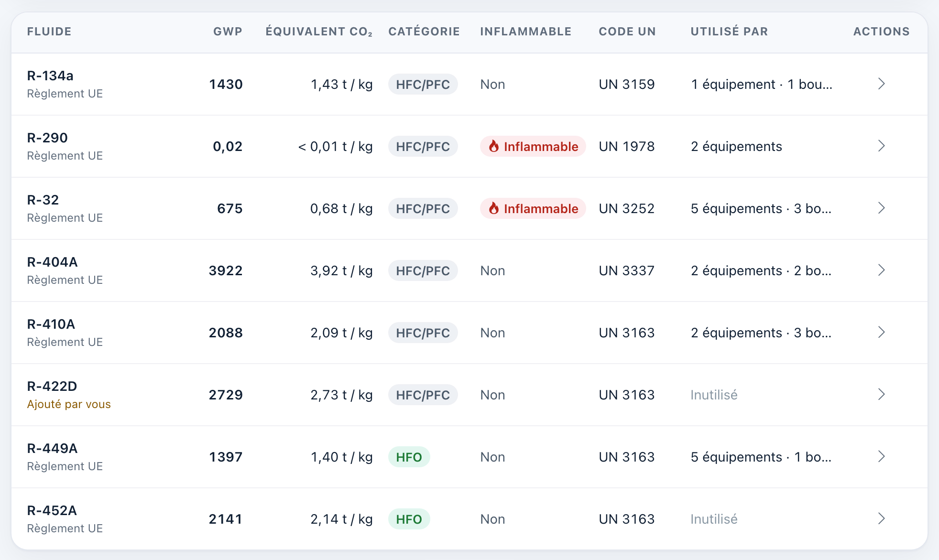The image size is (939, 560).
Task: Open the R-404A row chevron
Action: coord(882,270)
